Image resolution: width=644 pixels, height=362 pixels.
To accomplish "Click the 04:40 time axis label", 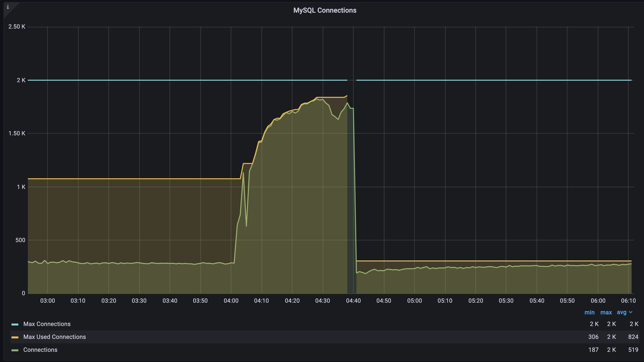I will (x=353, y=301).
